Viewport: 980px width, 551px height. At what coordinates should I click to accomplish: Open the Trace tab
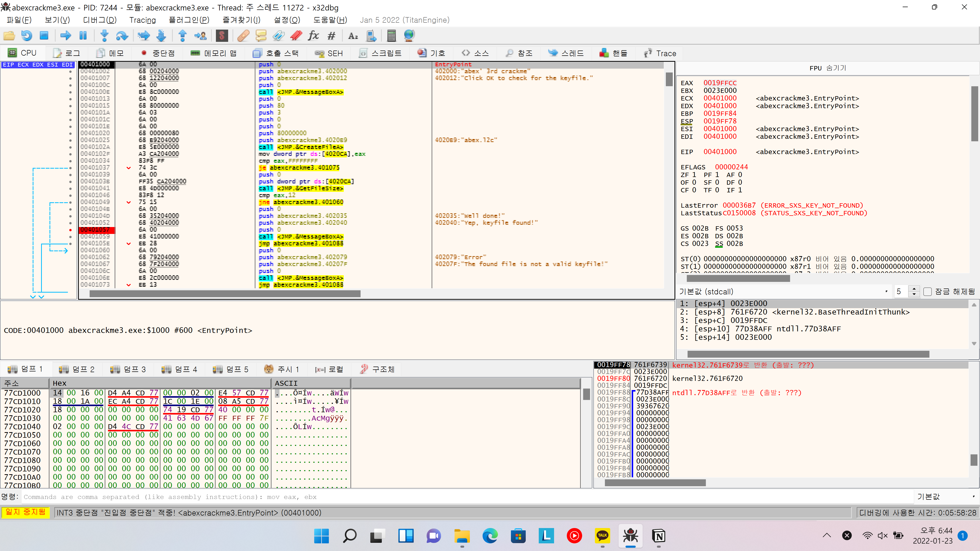[x=660, y=53]
